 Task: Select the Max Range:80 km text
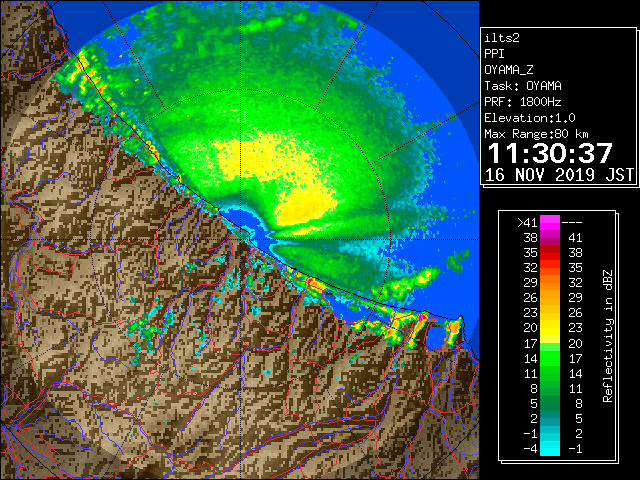point(536,134)
